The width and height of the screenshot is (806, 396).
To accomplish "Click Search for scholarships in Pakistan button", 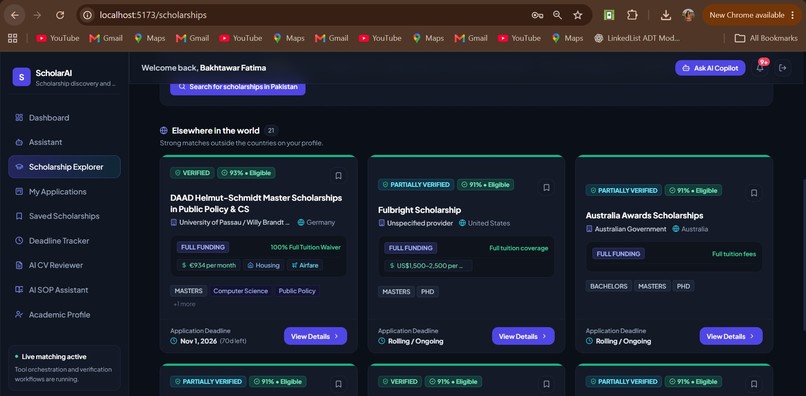I will [x=237, y=87].
